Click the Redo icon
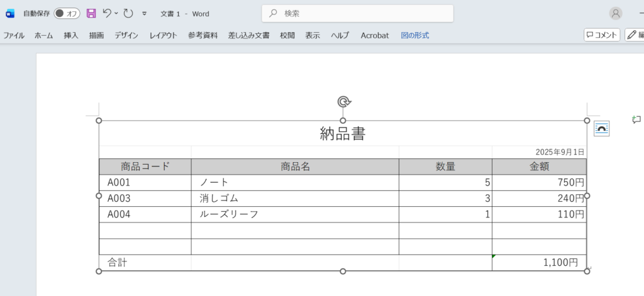 point(128,14)
